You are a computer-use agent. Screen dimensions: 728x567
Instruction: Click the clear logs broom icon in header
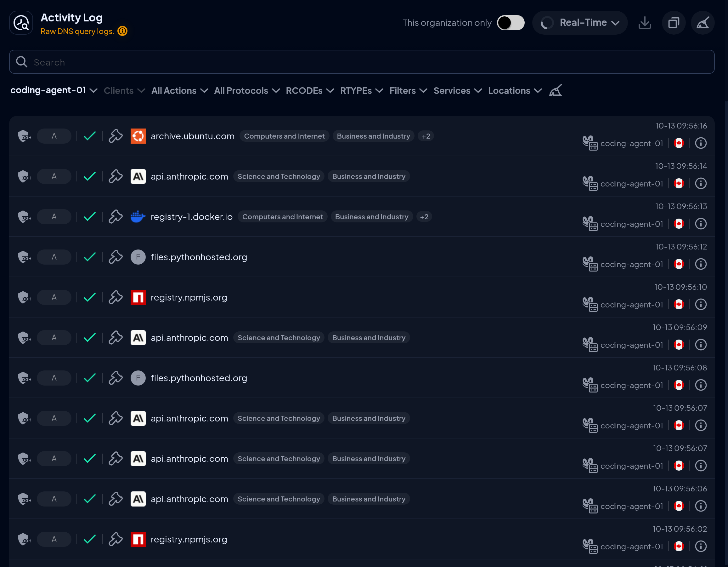click(x=703, y=23)
